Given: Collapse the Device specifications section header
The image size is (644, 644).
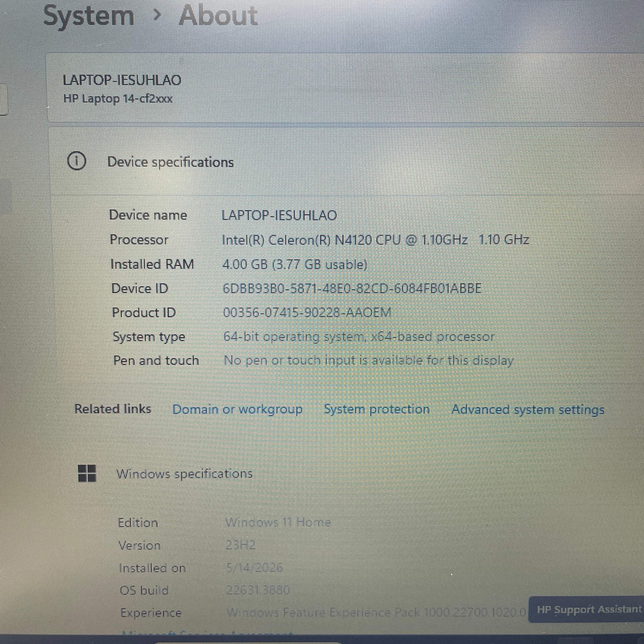Looking at the screenshot, I should pos(346,162).
